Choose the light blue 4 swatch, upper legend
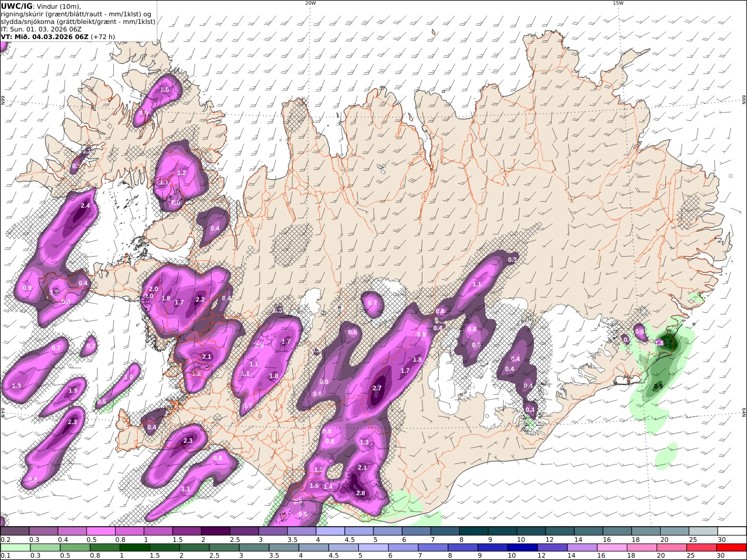Screen dimensions: 747x560 click(330, 531)
